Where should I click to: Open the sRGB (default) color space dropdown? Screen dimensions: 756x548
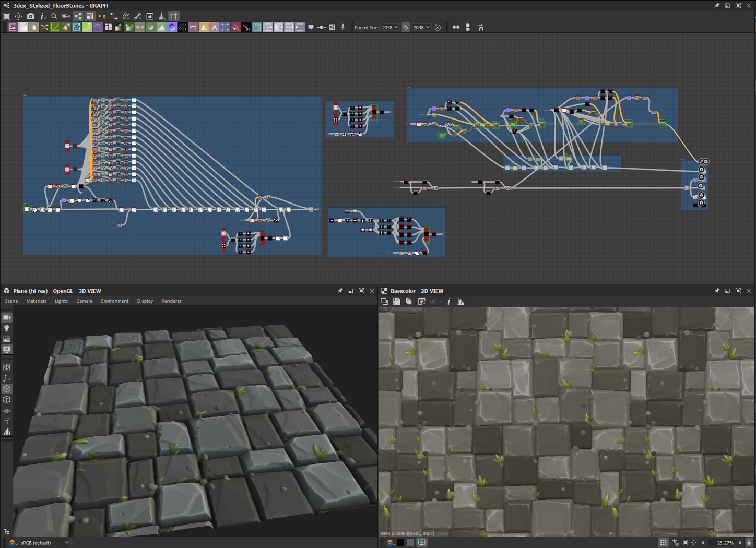[x=44, y=543]
